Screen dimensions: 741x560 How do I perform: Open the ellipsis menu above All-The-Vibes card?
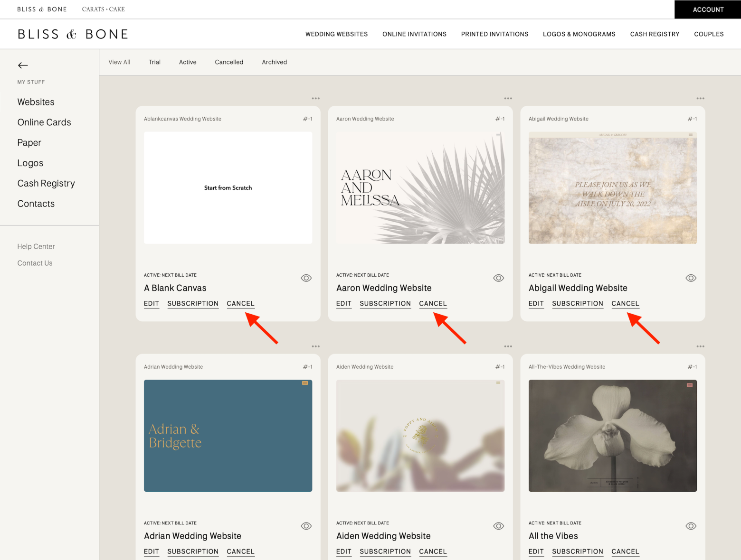(700, 346)
